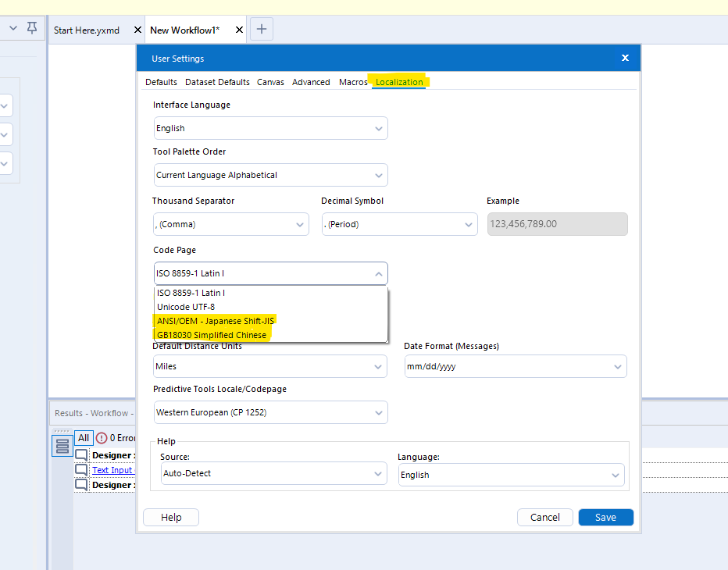Cancel out of User Settings
Screen dimensions: 728x570
(544, 517)
